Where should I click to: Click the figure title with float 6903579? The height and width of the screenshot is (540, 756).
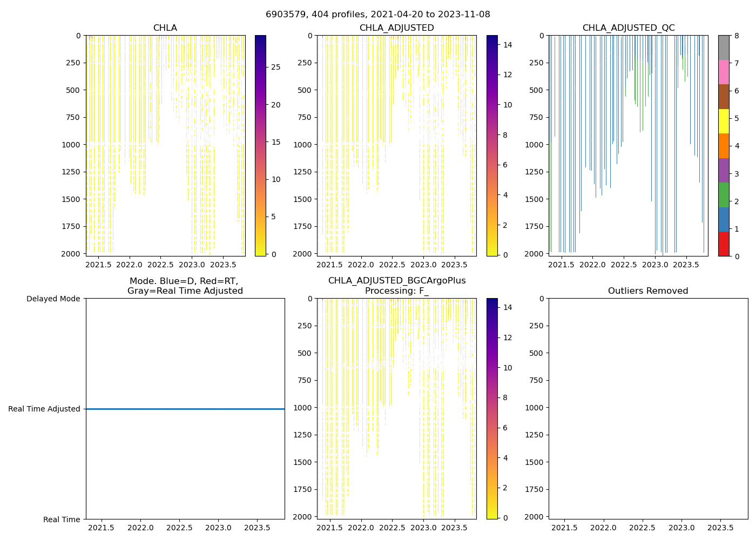click(x=378, y=15)
